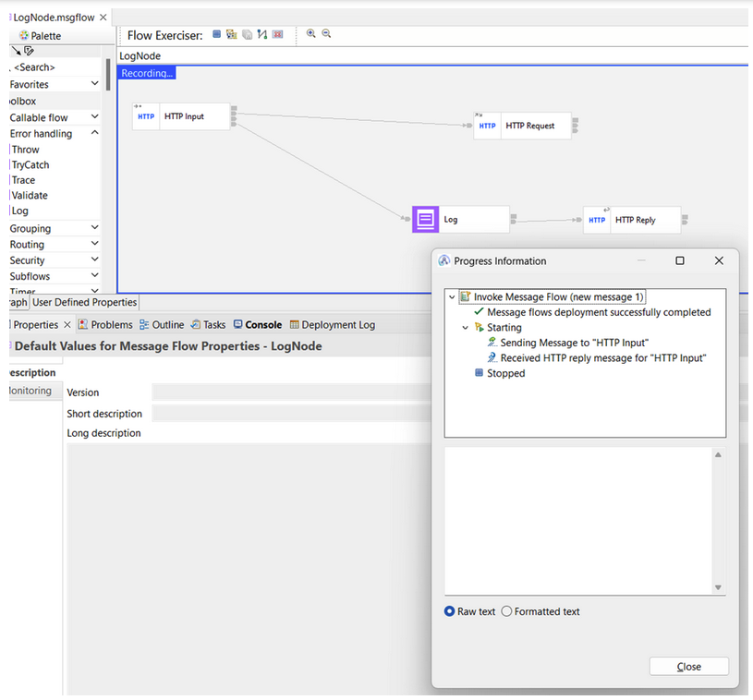Switch to User Defined Properties tab
753x700 pixels.
[x=84, y=302]
